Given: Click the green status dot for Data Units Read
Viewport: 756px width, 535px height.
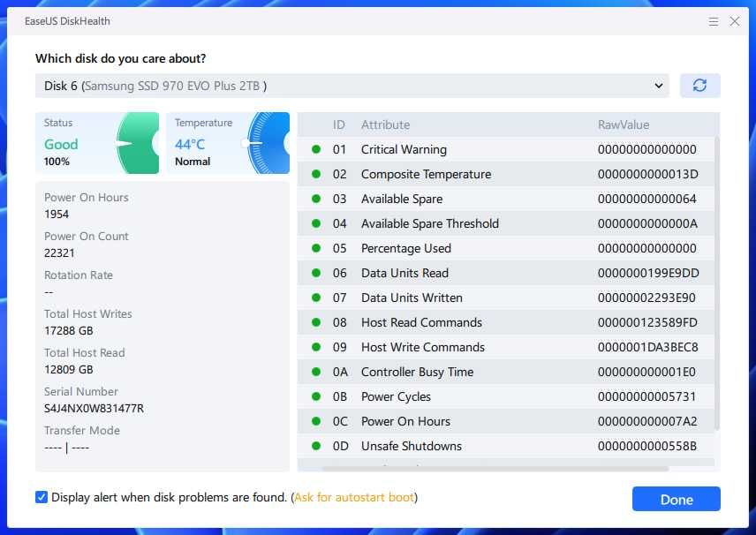Looking at the screenshot, I should pos(316,273).
